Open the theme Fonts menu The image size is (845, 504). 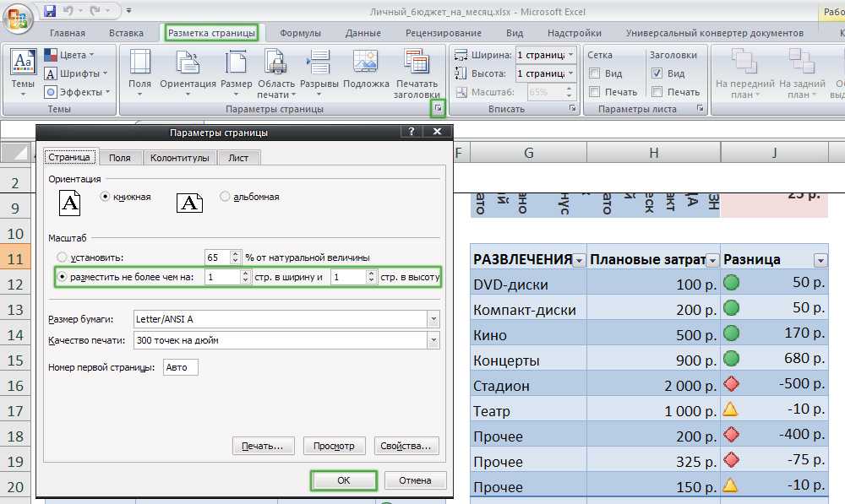(76, 73)
